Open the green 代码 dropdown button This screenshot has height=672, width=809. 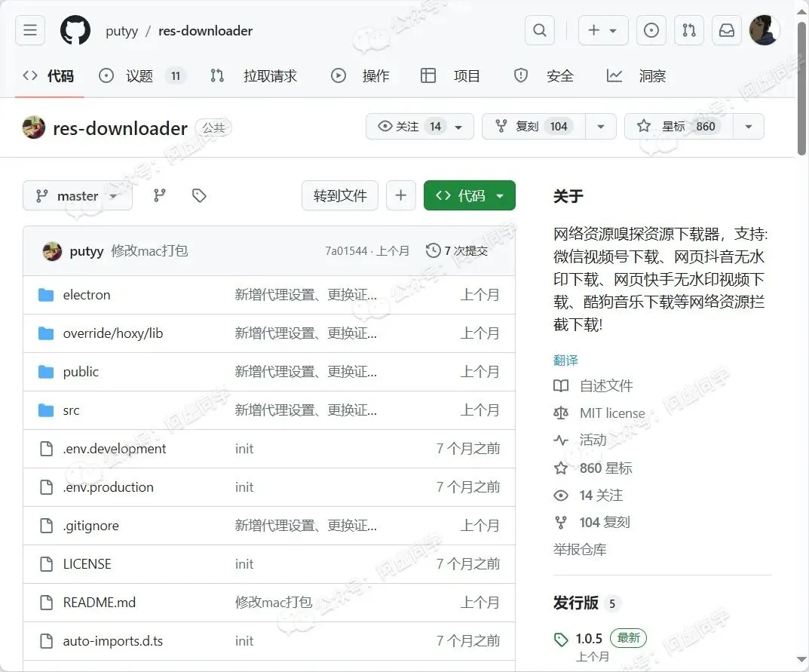click(470, 195)
